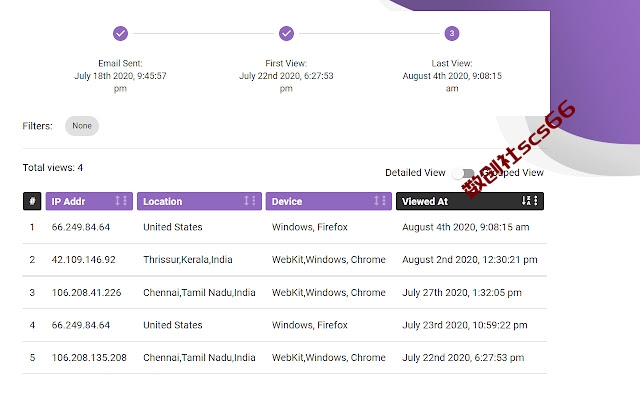Click United States location in row 1
Viewport: 640px width, 400px height.
click(173, 227)
